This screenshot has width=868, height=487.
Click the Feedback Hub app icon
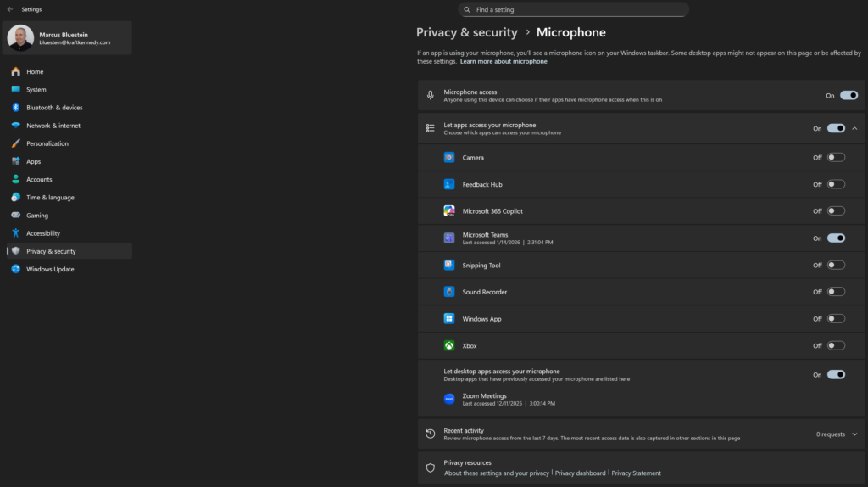coord(449,184)
